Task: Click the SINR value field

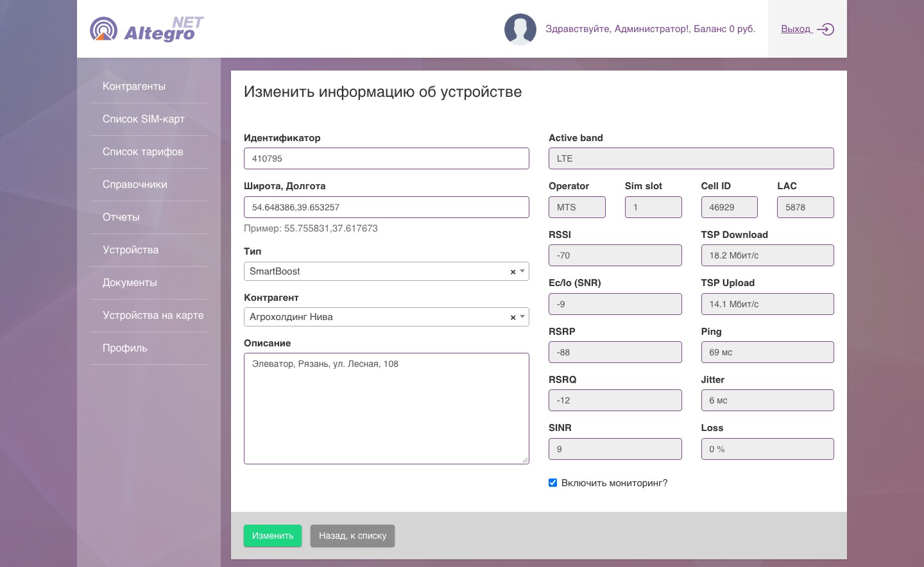Action: [615, 449]
